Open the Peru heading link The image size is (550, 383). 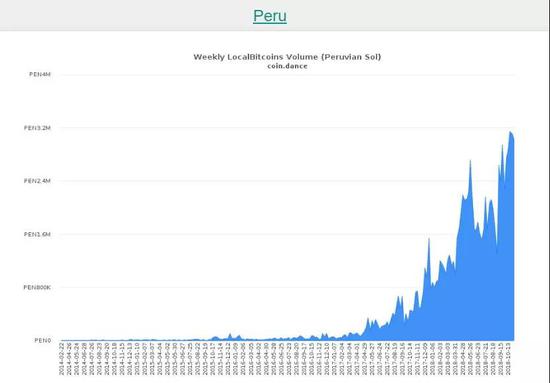click(270, 16)
